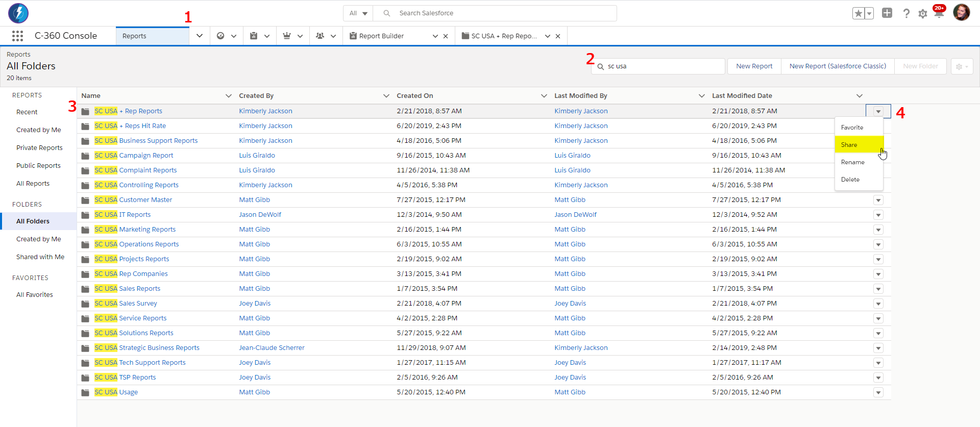The width and height of the screenshot is (980, 427).
Task: Open the Created By column dropdown
Action: [386, 96]
